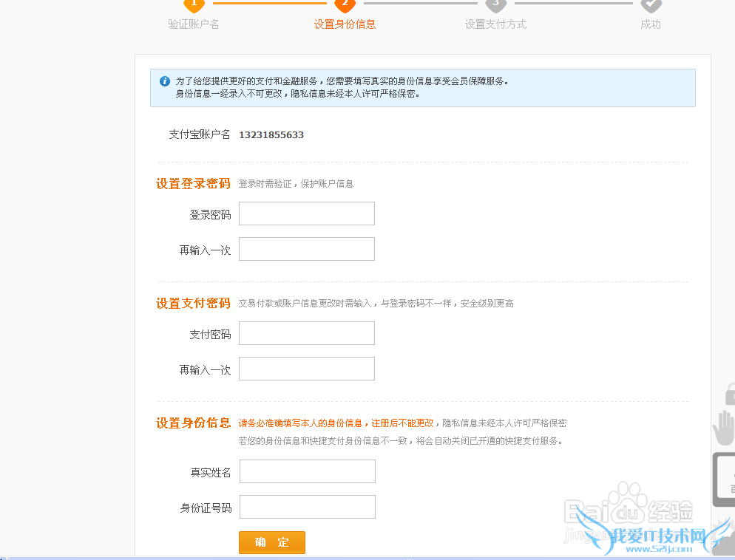Click the 登录密码 input field
This screenshot has width=735, height=560.
(x=307, y=214)
